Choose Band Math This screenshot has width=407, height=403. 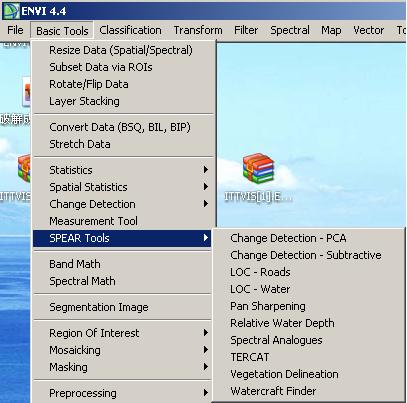click(x=122, y=264)
